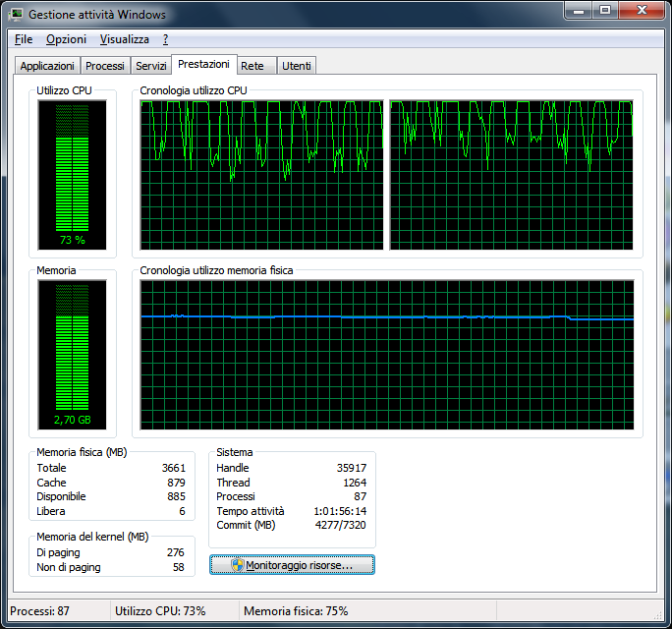Screen dimensions: 672x629
Task: Open the File menu
Action: [24, 39]
